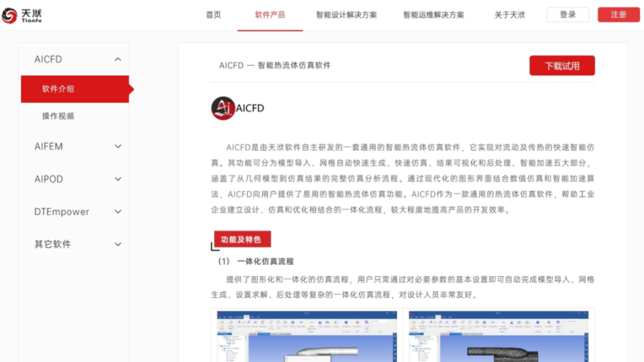Click the 其它软件 sidebar heading
The image size is (644, 362).
click(x=52, y=244)
